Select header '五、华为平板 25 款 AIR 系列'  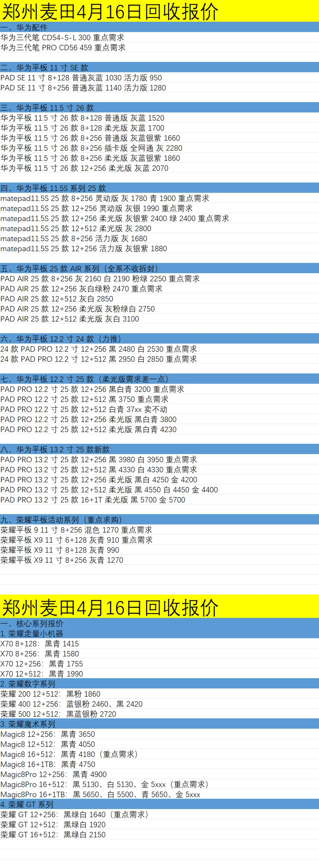(x=159, y=269)
